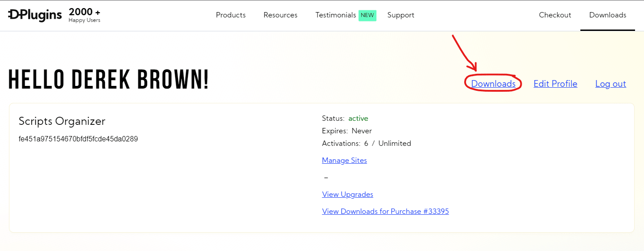The width and height of the screenshot is (644, 251).
Task: Click the green active status text
Action: pyautogui.click(x=358, y=119)
